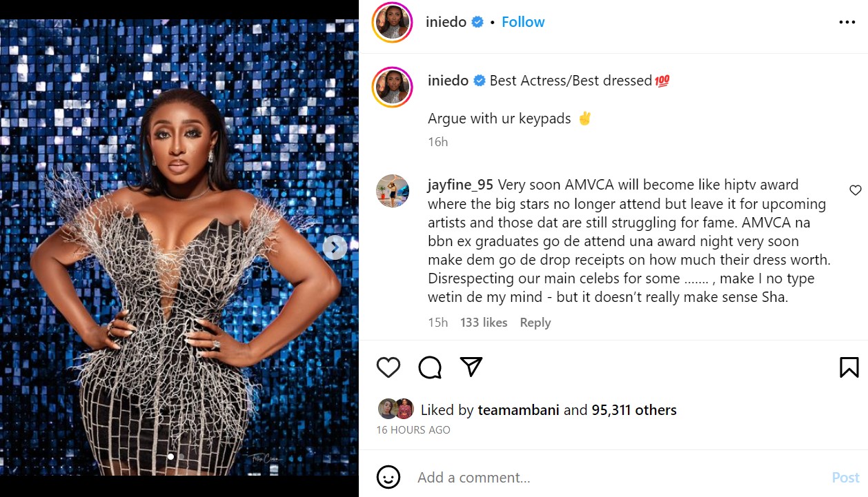Open jayfine_95's profile avatar
Viewport: 868px width, 497px height.
(x=392, y=191)
